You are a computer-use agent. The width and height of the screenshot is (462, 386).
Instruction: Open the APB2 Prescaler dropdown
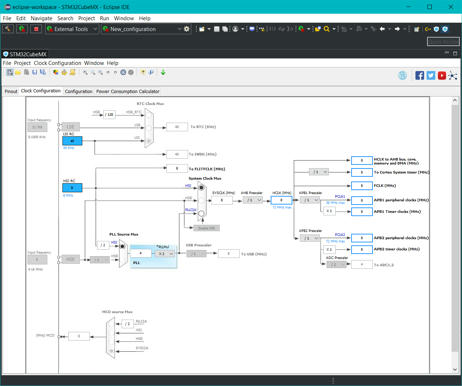(x=310, y=238)
